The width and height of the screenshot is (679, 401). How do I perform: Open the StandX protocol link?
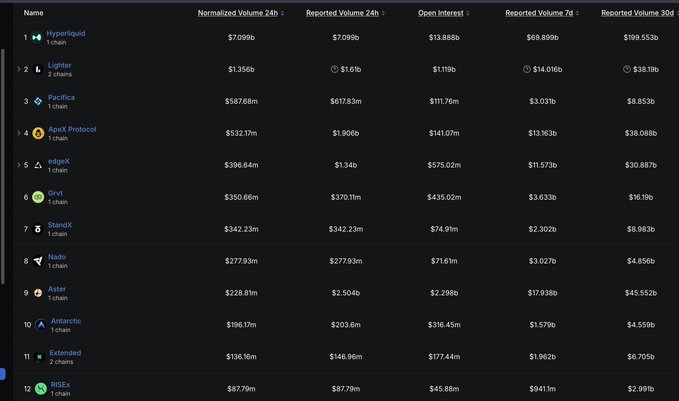pos(60,225)
